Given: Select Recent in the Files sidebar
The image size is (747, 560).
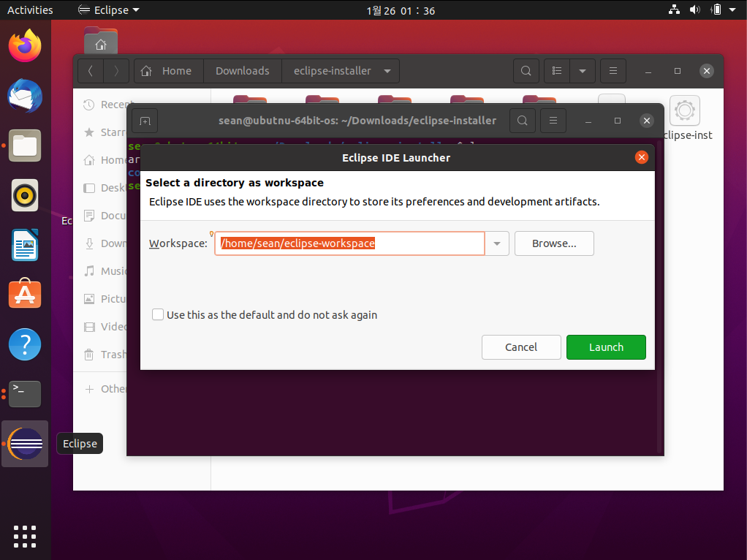Looking at the screenshot, I should [105, 105].
